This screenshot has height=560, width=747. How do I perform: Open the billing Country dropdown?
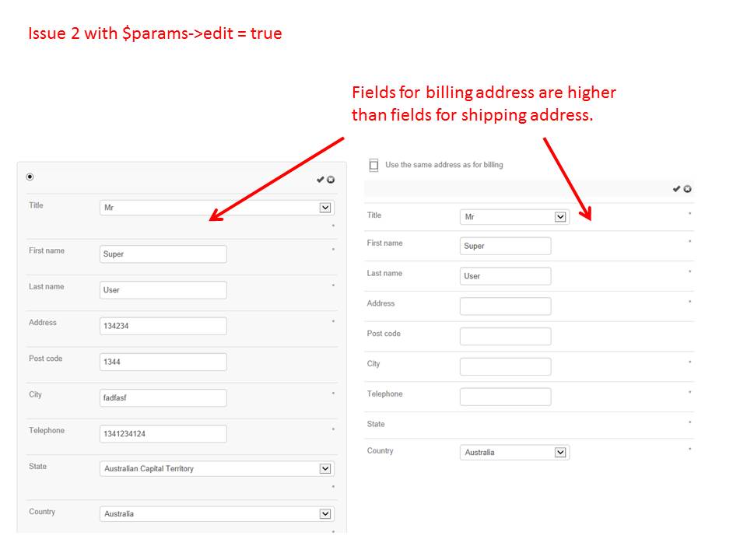(x=217, y=514)
